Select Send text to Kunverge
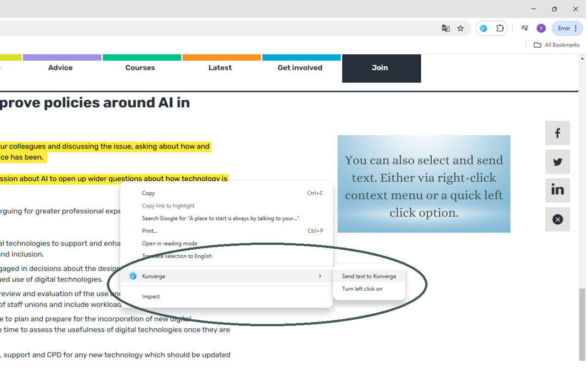This screenshot has width=588, height=368. click(x=369, y=276)
